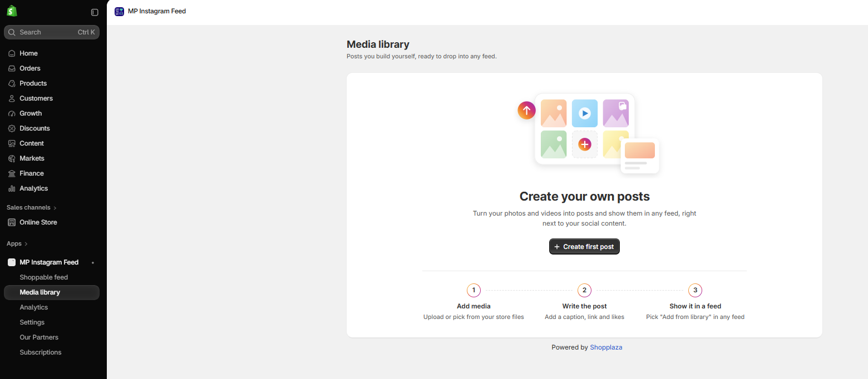The image size is (868, 379).
Task: Click the upload arrow icon in illustration
Action: coord(526,110)
